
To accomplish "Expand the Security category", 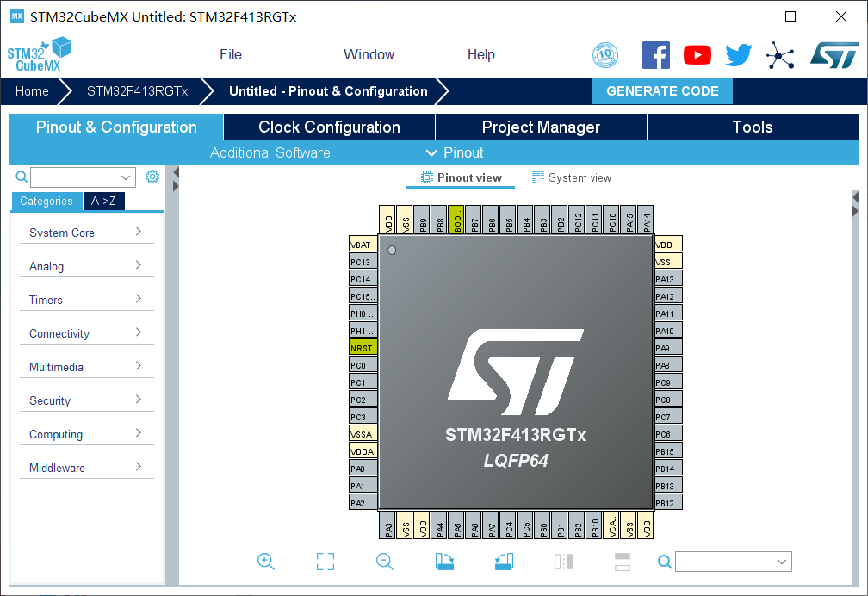I will click(x=86, y=400).
